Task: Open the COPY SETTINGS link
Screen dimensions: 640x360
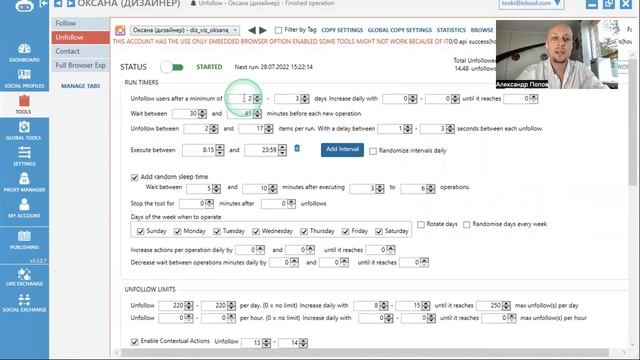Action: click(x=342, y=30)
